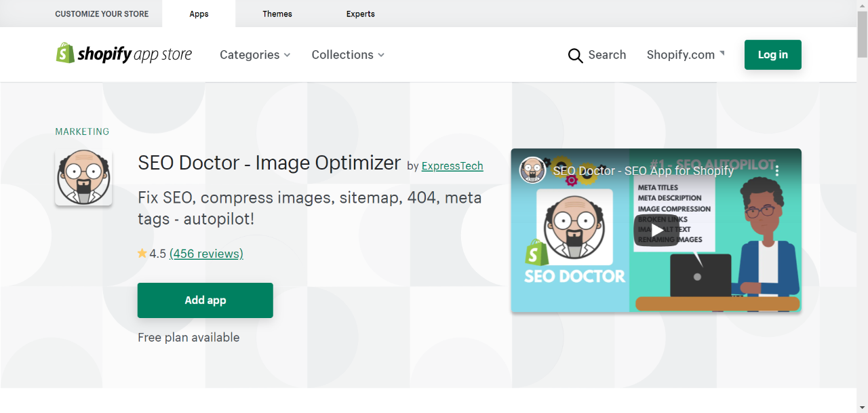The width and height of the screenshot is (868, 413).
Task: Click the Search text label
Action: click(x=607, y=55)
